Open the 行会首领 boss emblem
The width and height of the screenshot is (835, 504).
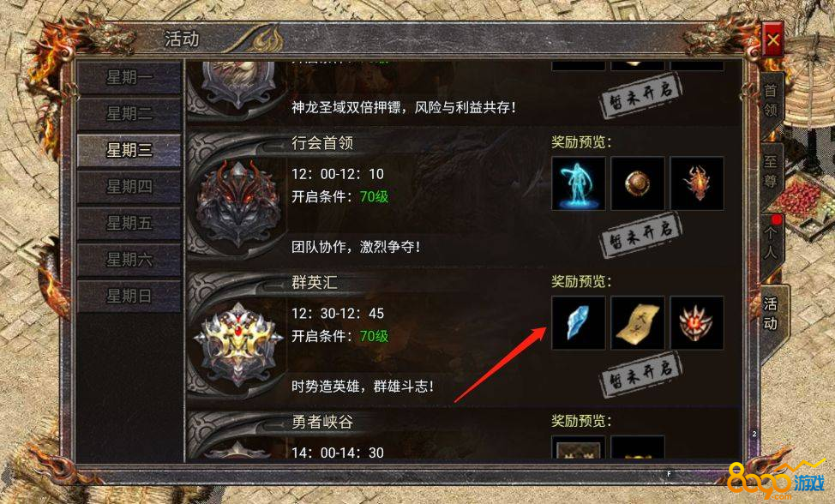[x=237, y=202]
